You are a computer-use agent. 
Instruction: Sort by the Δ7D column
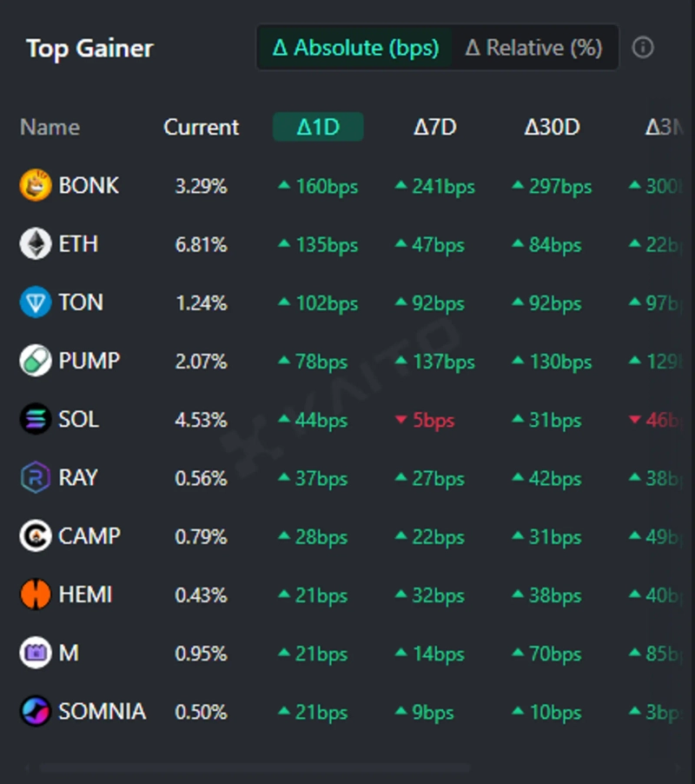point(434,128)
